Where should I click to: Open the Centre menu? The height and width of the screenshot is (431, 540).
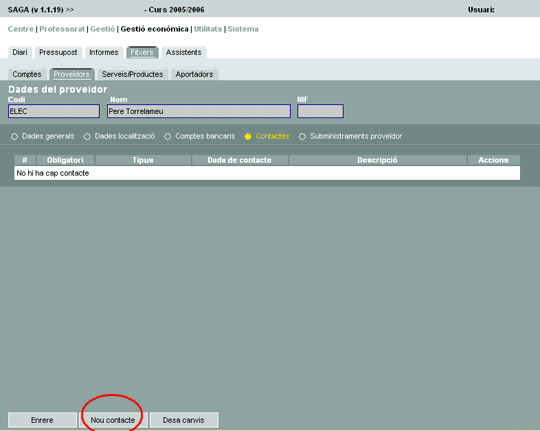(x=21, y=29)
